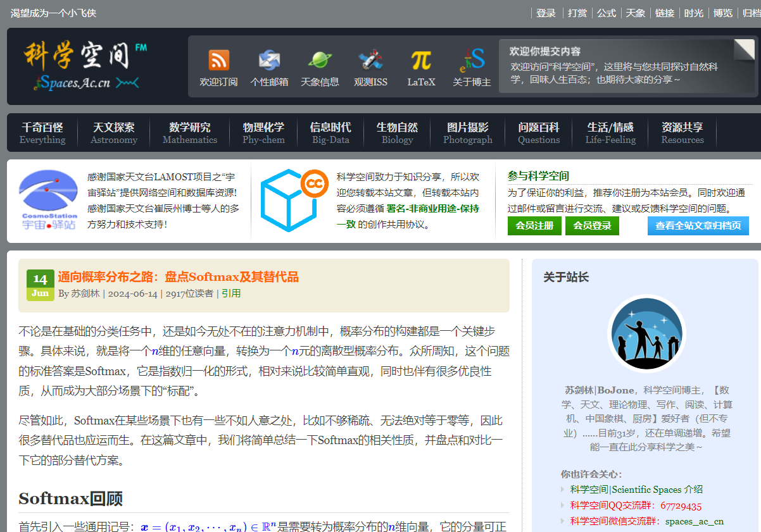The width and height of the screenshot is (761, 532).
Task: Click the CosmoStation 宇宙驿站 logo
Action: click(48, 200)
